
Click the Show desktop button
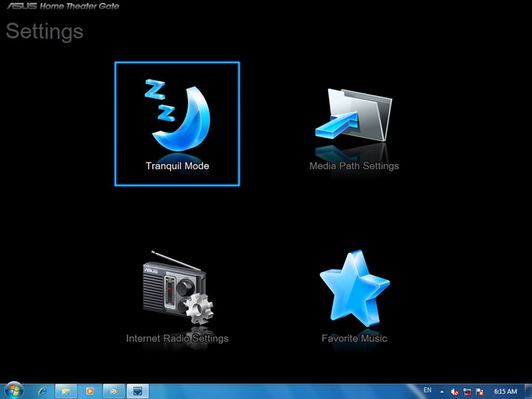[x=528, y=392]
